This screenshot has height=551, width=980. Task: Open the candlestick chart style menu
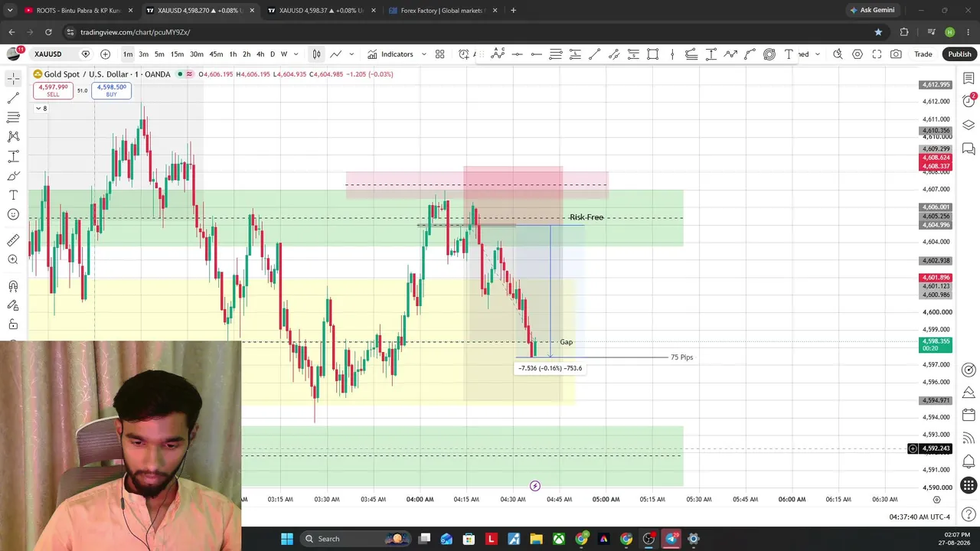[316, 54]
